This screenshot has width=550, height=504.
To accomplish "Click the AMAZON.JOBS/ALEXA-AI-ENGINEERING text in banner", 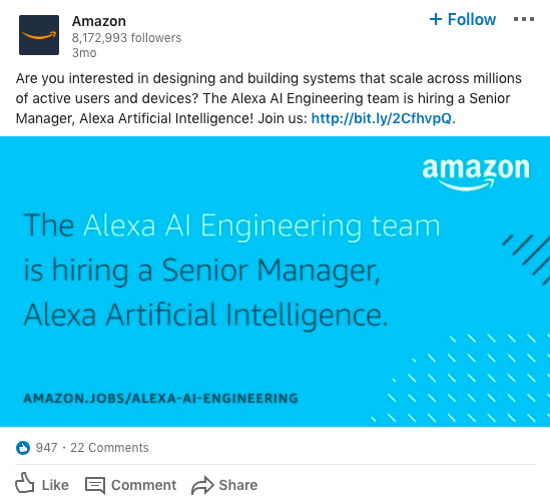I will [x=161, y=398].
